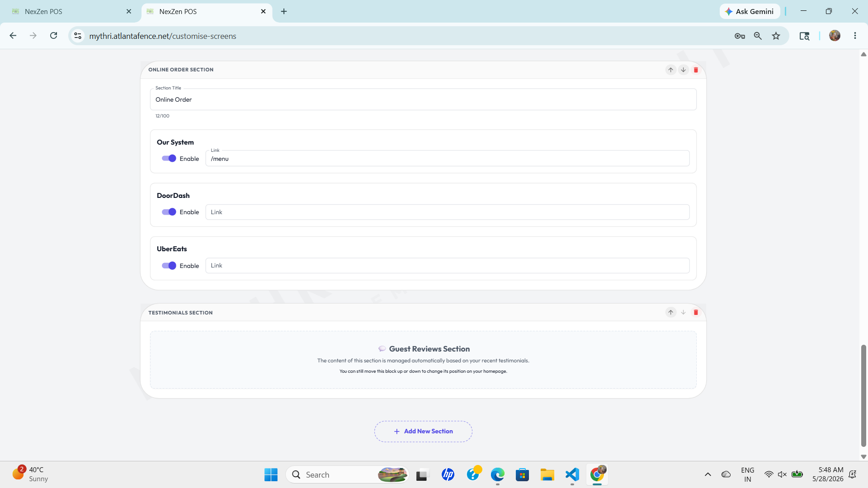The width and height of the screenshot is (868, 488).
Task: Open the battery status icon
Action: point(797,474)
